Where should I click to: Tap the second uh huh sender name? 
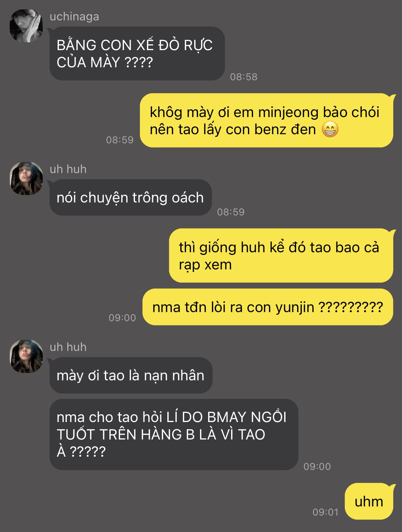pyautogui.click(x=68, y=347)
